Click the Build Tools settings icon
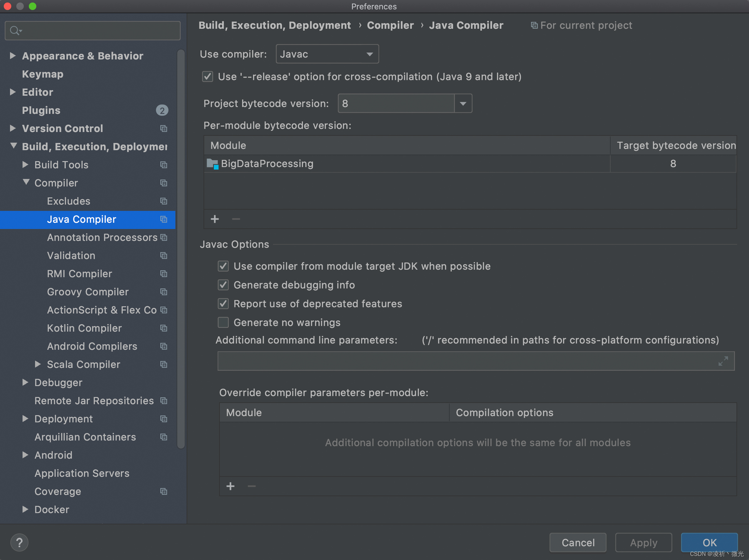 pyautogui.click(x=164, y=165)
